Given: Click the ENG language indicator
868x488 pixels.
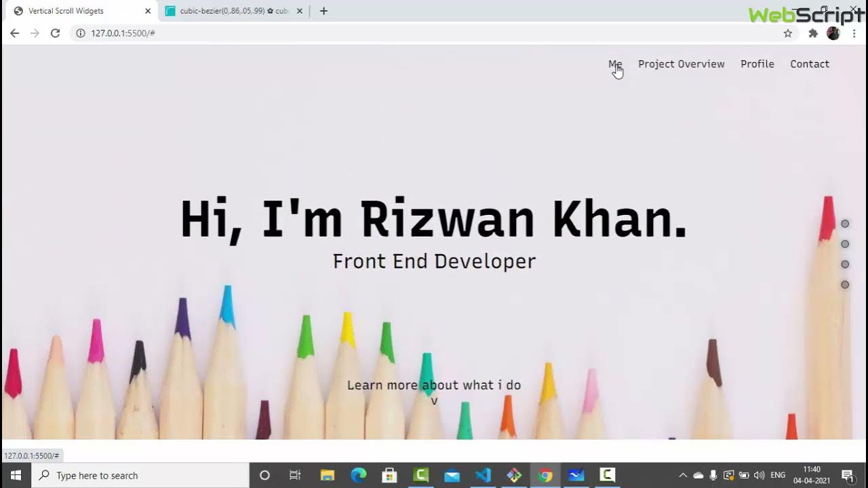Looking at the screenshot, I should [x=778, y=475].
